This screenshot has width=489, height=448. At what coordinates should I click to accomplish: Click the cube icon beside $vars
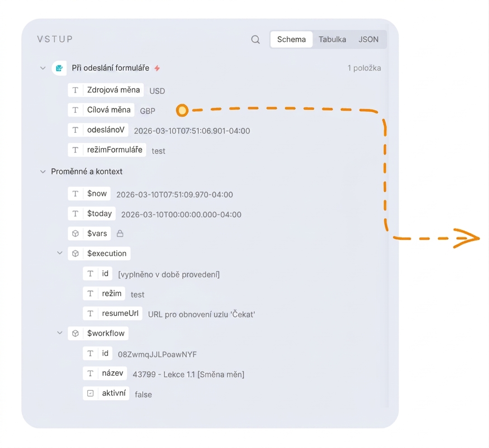click(75, 233)
